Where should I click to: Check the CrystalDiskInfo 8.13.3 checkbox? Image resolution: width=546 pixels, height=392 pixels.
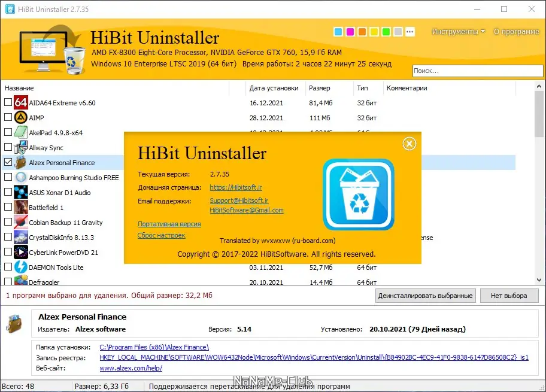click(x=8, y=237)
